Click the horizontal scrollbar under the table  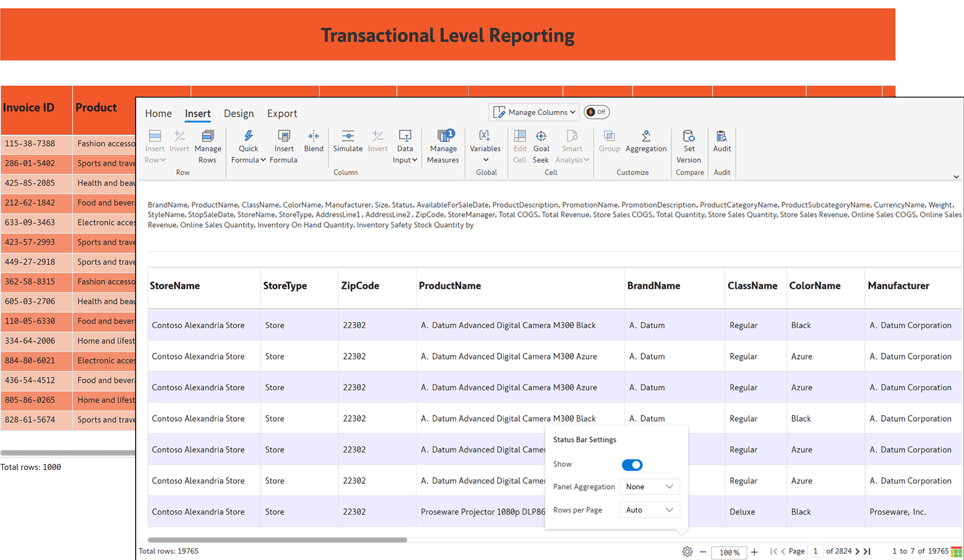point(277,539)
